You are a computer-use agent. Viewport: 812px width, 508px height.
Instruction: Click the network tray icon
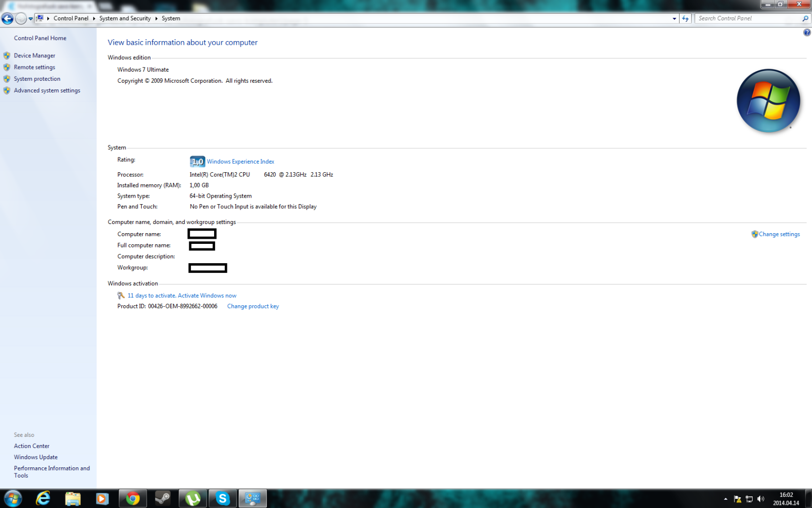pyautogui.click(x=749, y=499)
